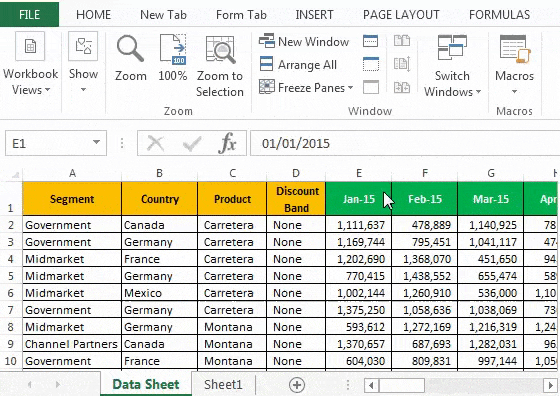Click the horizontal scrollbar thumb
560x396 pixels.
click(x=402, y=385)
